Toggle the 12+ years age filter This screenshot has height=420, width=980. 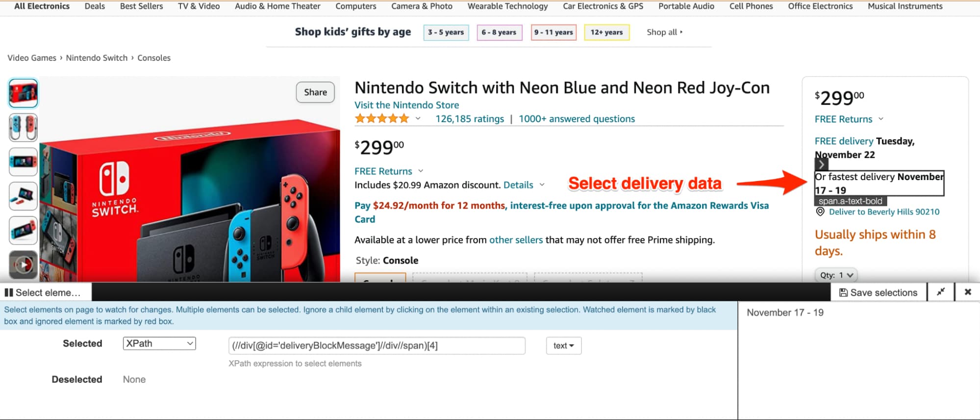[606, 32]
